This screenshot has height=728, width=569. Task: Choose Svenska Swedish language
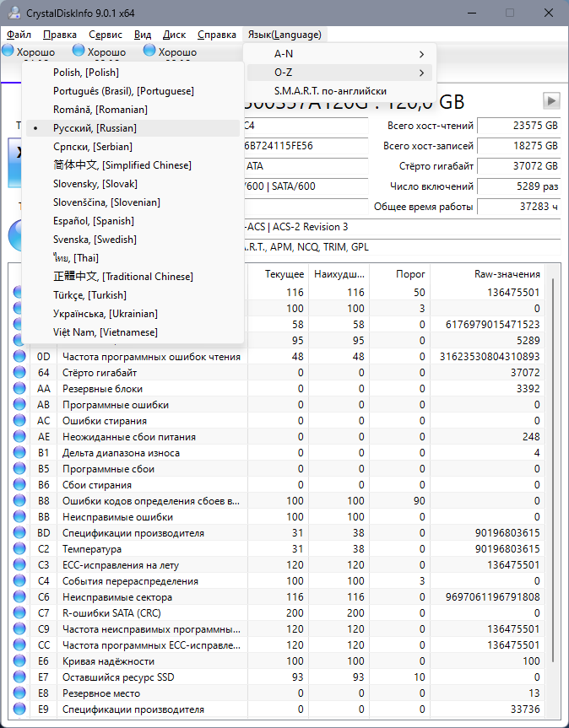(133, 240)
